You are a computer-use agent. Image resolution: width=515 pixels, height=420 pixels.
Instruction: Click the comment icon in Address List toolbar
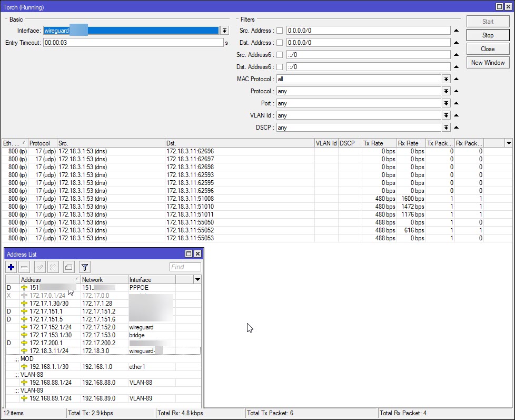coord(68,267)
